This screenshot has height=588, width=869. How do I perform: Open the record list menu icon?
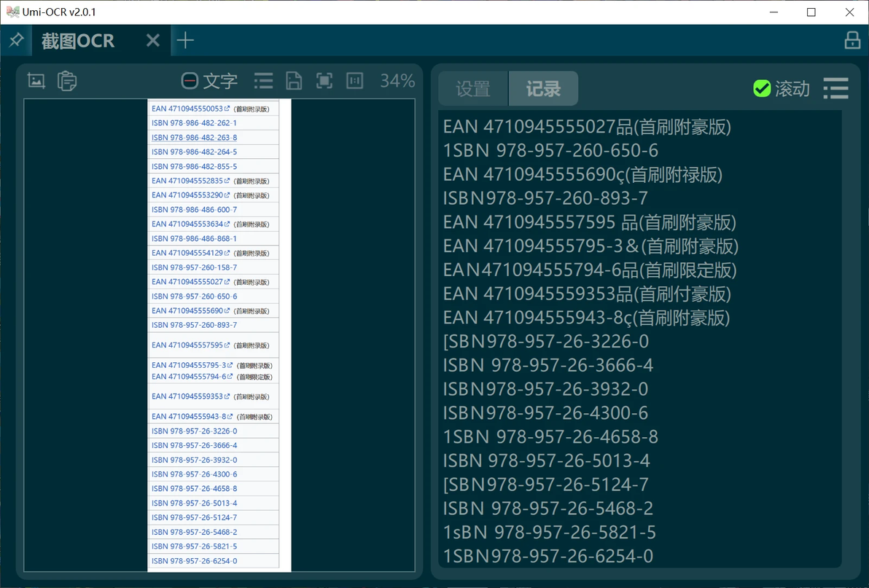[x=835, y=89]
